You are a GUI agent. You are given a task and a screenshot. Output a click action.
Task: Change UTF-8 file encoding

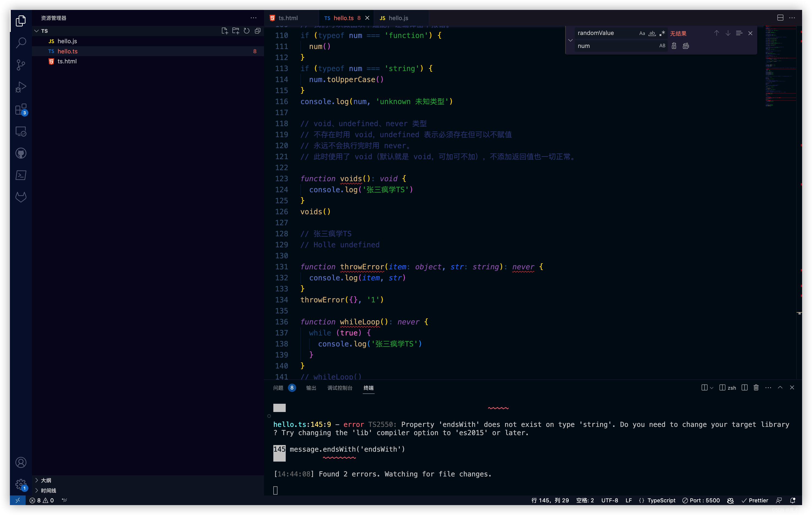609,500
